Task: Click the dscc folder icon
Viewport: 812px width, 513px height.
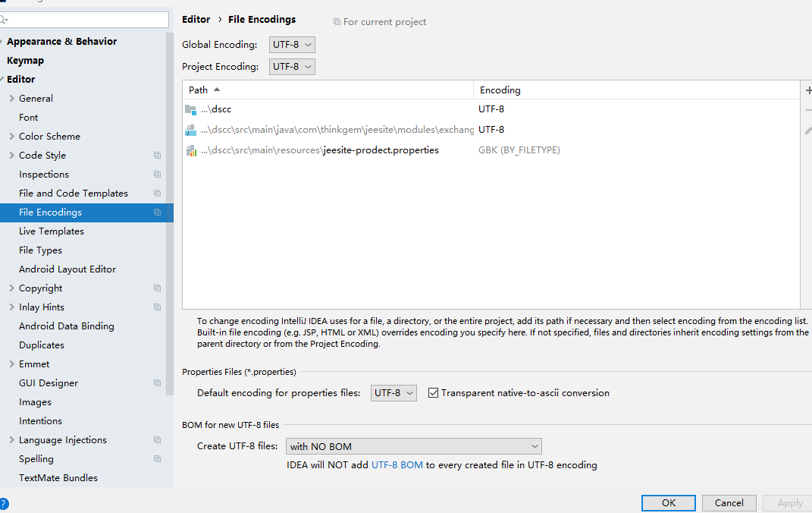Action: (x=190, y=109)
